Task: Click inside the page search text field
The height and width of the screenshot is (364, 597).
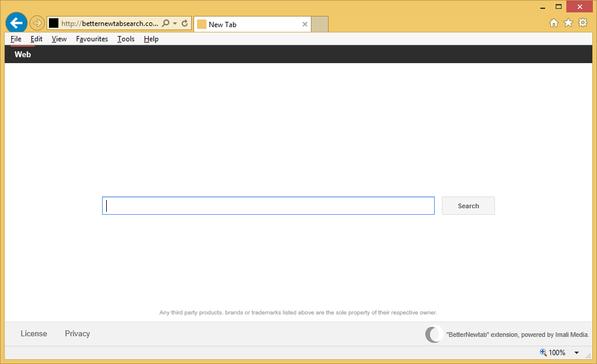Action: pyautogui.click(x=268, y=206)
